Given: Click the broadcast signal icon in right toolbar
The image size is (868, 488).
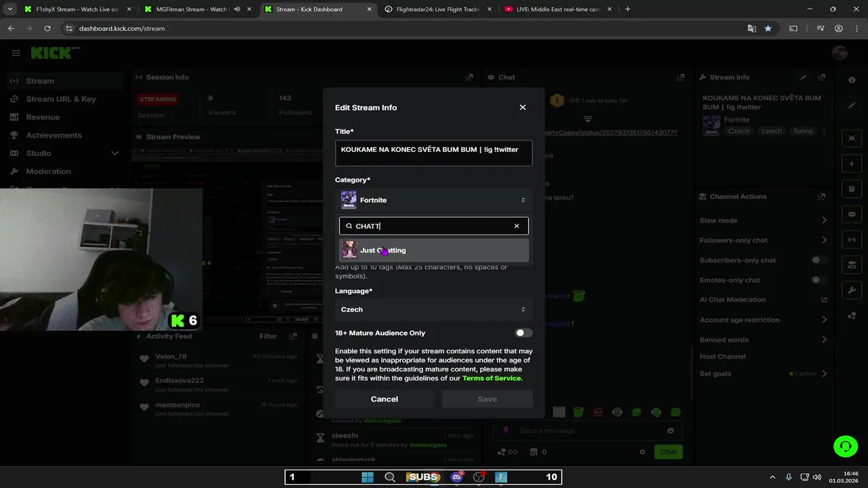Looking at the screenshot, I should [852, 239].
